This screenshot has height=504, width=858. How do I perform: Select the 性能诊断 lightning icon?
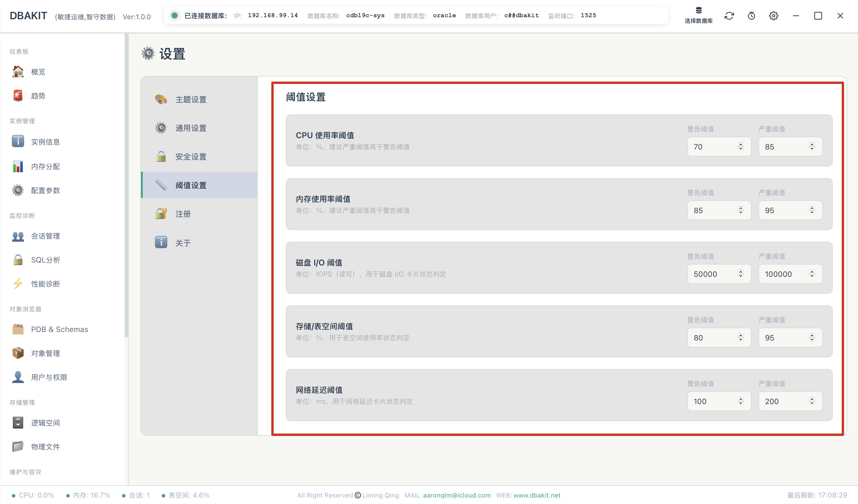pyautogui.click(x=18, y=284)
